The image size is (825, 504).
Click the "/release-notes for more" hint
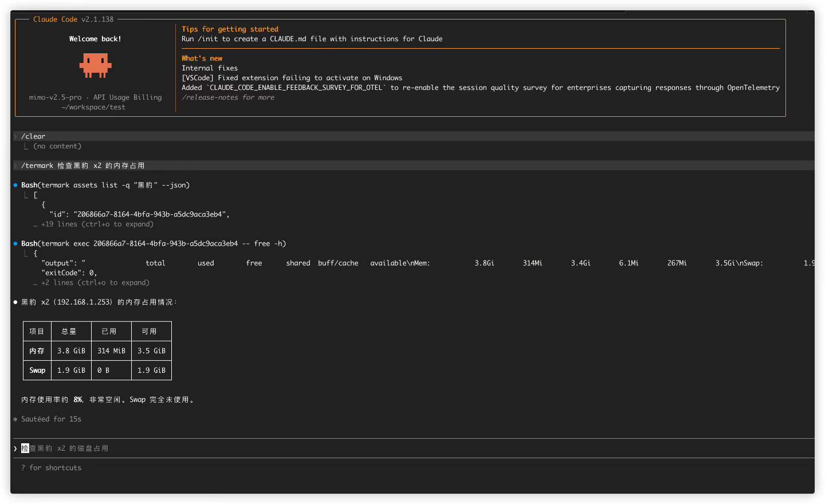point(228,97)
